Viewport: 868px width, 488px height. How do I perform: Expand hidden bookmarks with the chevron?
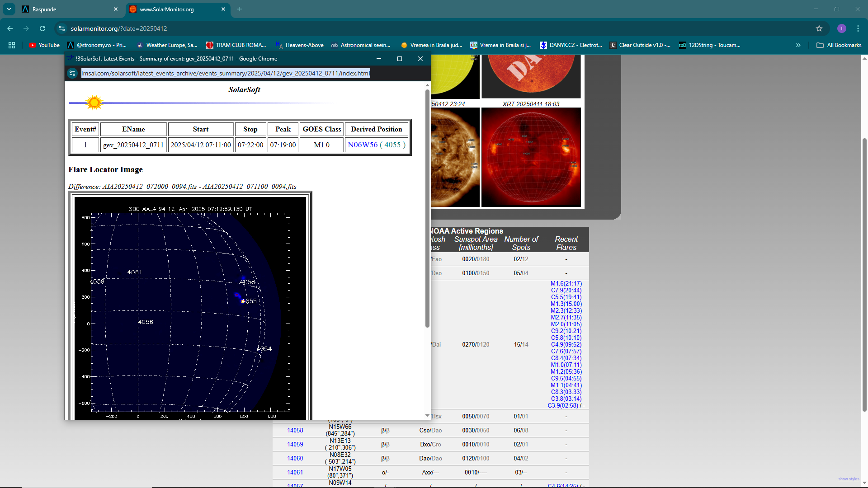pyautogui.click(x=798, y=45)
